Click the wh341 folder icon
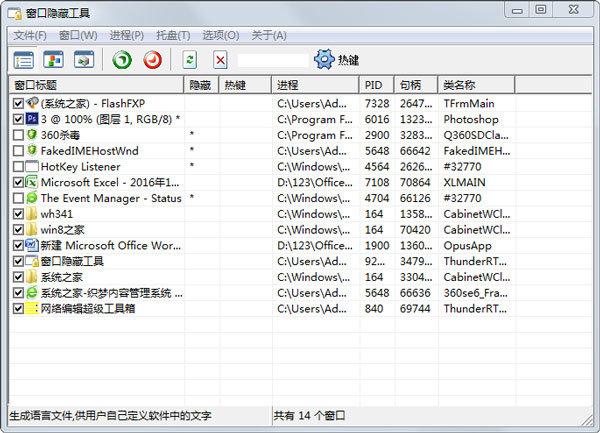The image size is (600, 433). (x=32, y=214)
